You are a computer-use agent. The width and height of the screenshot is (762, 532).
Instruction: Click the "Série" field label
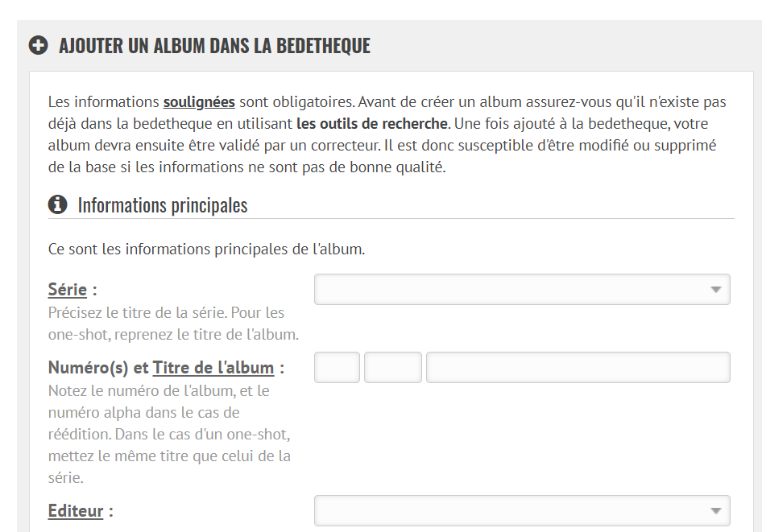click(67, 290)
